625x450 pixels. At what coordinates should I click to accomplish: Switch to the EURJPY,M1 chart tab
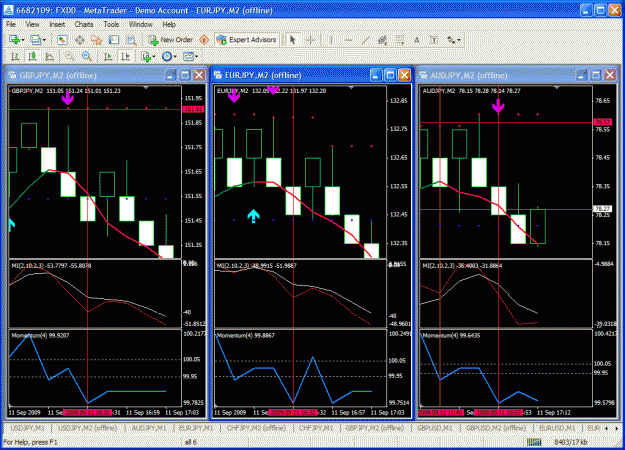197,428
